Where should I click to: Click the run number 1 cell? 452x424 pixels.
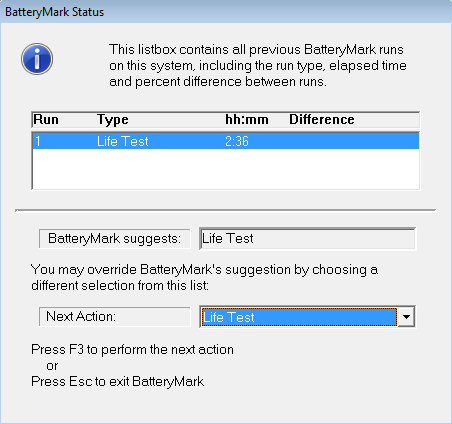pos(38,141)
